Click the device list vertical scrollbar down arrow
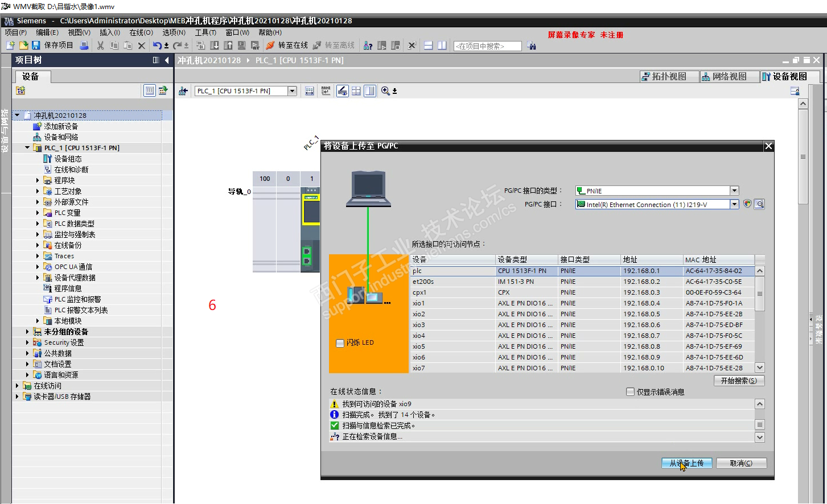This screenshot has width=827, height=504. pyautogui.click(x=760, y=367)
